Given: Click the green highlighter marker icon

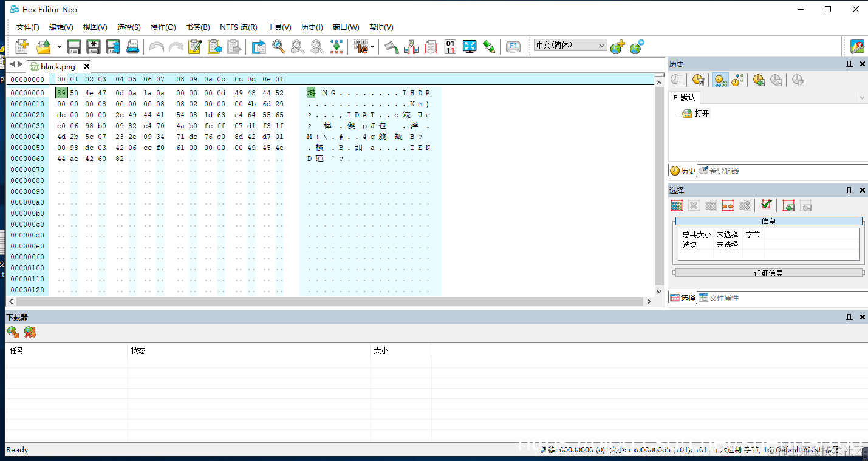Looking at the screenshot, I should [x=489, y=47].
